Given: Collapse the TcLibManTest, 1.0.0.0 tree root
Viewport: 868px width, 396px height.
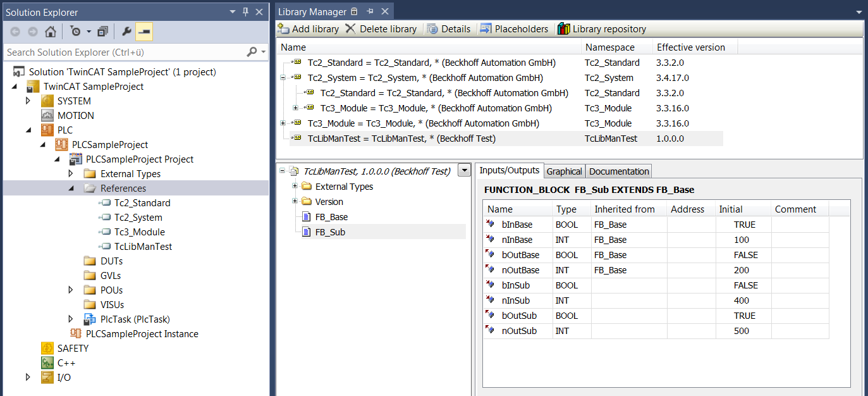Looking at the screenshot, I should [282, 171].
